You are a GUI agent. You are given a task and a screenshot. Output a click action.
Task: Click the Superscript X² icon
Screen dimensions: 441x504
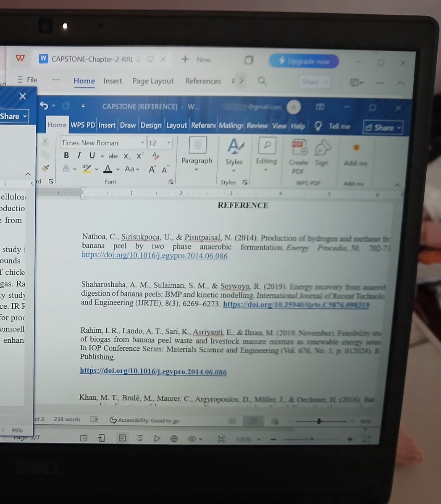pyautogui.click(x=140, y=156)
